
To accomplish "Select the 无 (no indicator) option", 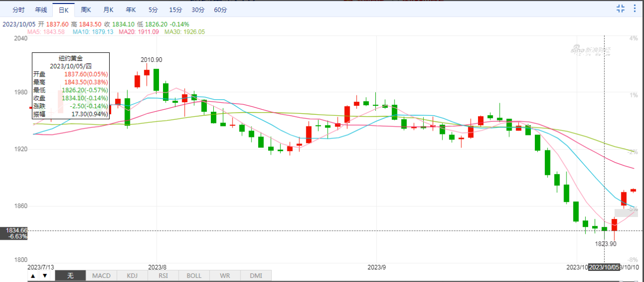I will coord(70,275).
